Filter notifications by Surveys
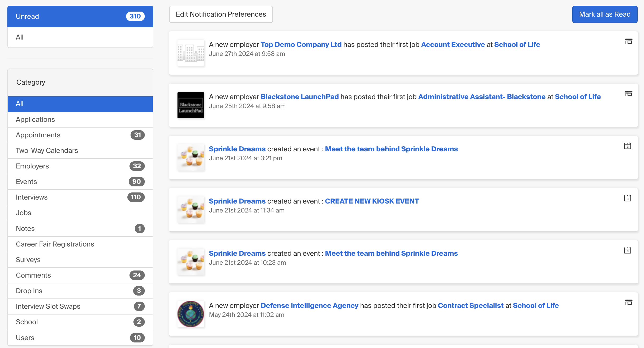644x348 pixels. pyautogui.click(x=80, y=260)
